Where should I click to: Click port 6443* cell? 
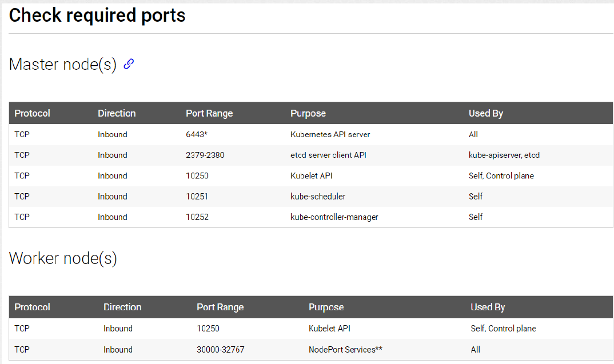click(197, 135)
